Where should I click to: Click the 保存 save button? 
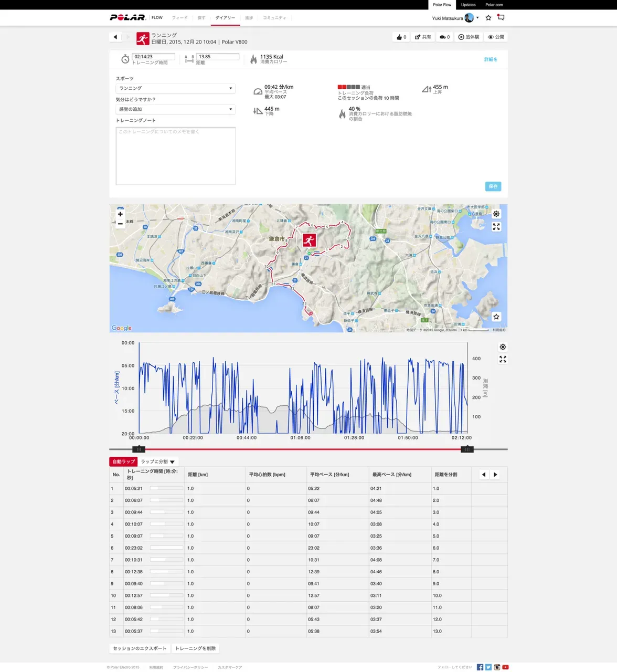[492, 186]
